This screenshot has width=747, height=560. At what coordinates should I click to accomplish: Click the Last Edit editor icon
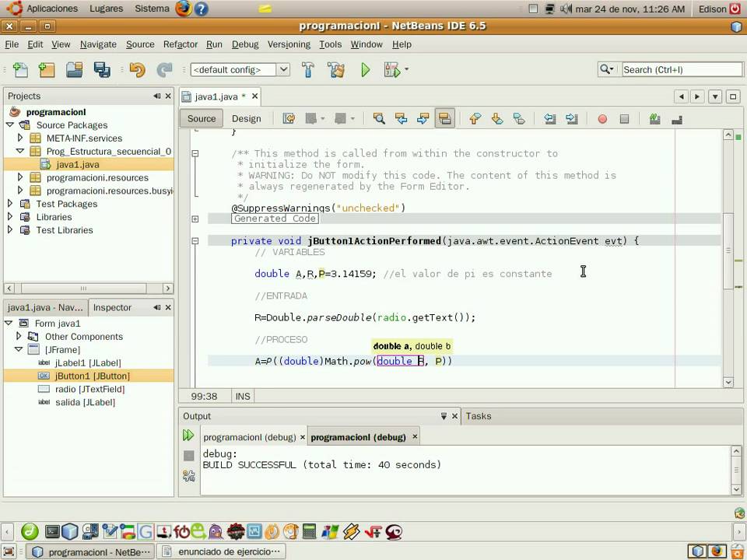tap(289, 118)
